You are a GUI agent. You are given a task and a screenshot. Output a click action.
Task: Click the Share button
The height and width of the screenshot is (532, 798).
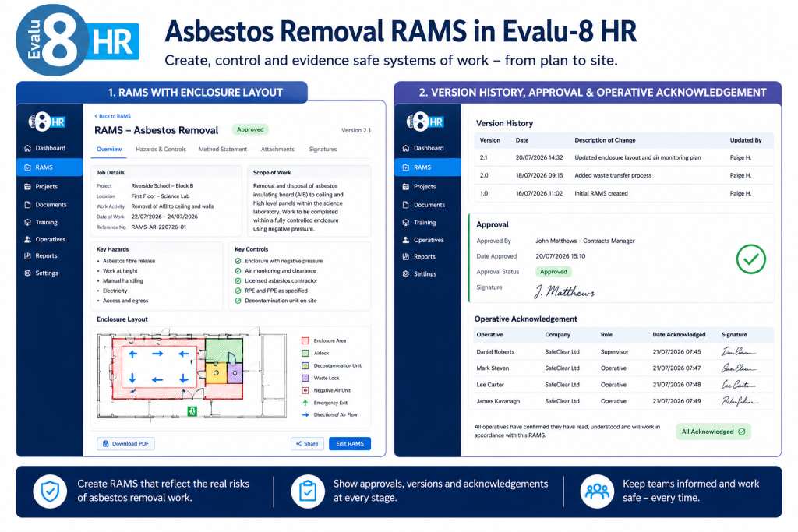pyautogui.click(x=307, y=443)
